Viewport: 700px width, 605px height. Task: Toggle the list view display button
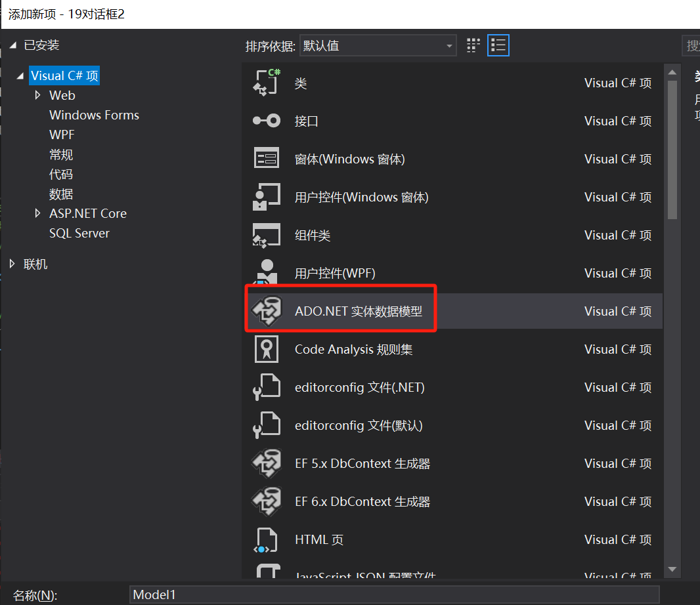[498, 45]
